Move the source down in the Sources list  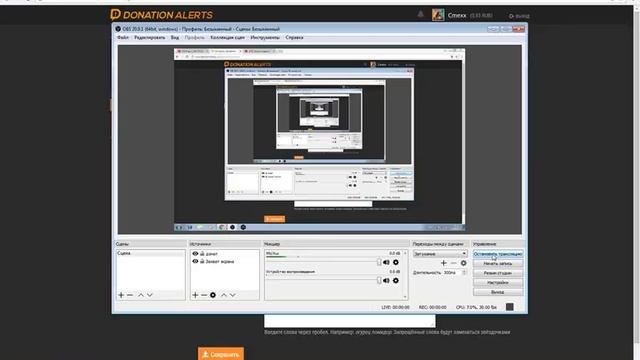coord(233,295)
